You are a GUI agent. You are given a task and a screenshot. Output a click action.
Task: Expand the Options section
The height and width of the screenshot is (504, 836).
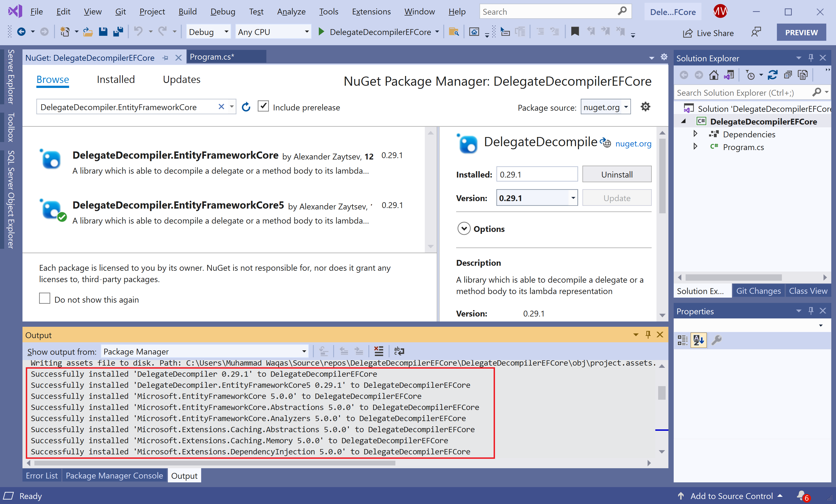click(464, 229)
